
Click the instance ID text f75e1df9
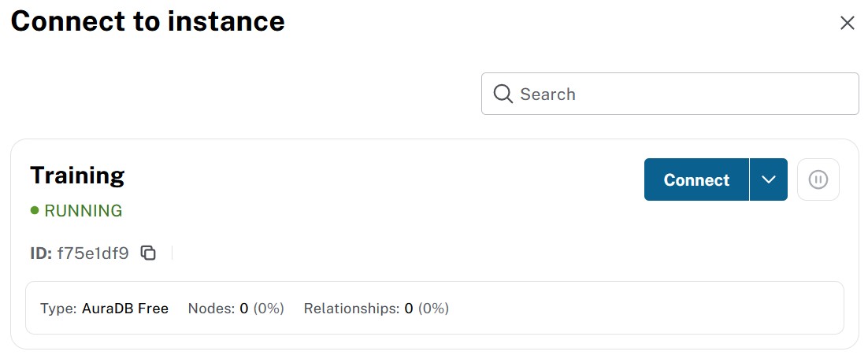pos(93,253)
